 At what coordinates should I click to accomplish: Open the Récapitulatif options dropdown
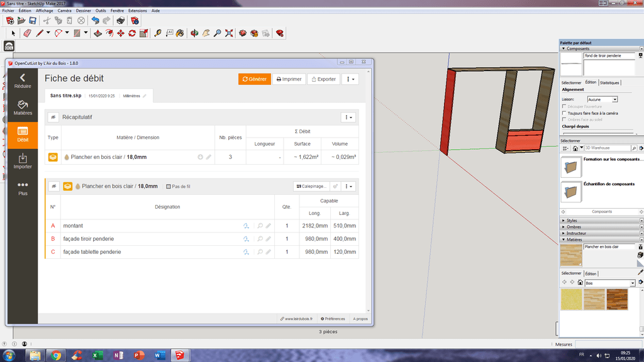(348, 118)
